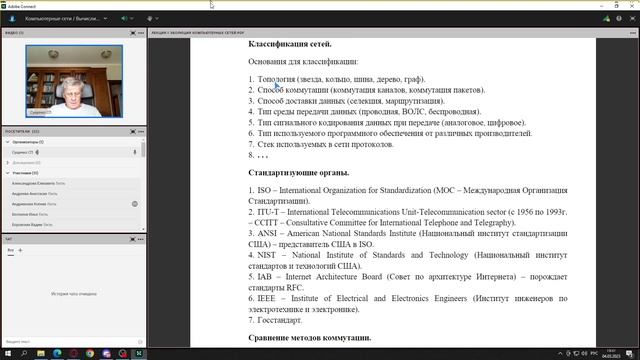This screenshot has width=640, height=360.
Task: Open the emoji picker in chat input
Action: (140, 342)
